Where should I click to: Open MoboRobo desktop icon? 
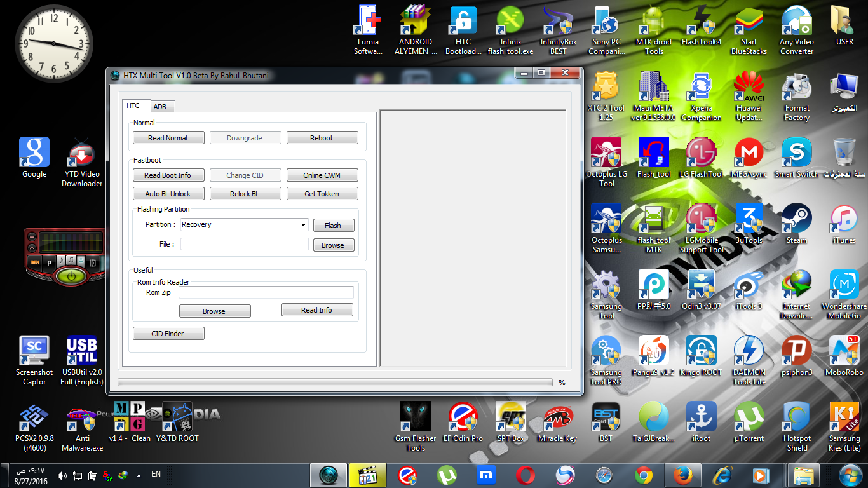click(x=844, y=355)
